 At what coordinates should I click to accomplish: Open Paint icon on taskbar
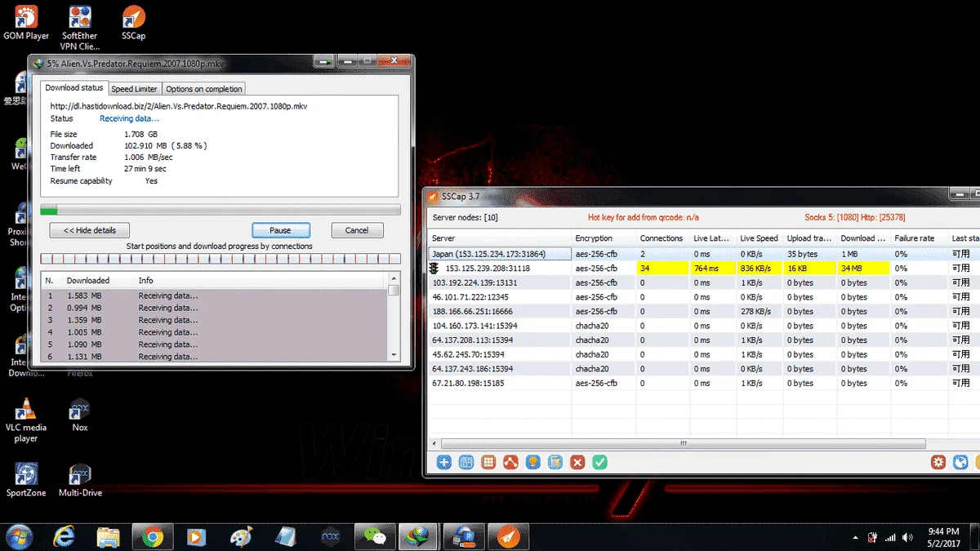click(x=240, y=536)
